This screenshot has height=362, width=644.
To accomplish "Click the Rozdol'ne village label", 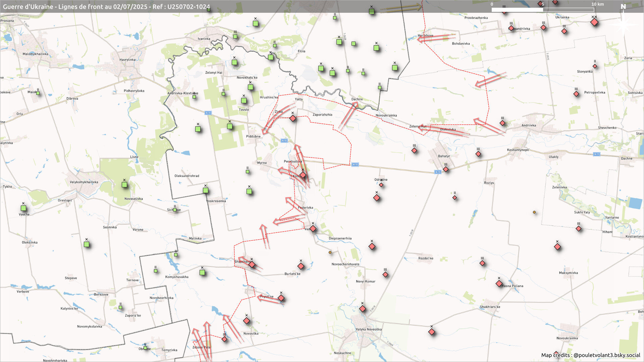I will 426,258.
